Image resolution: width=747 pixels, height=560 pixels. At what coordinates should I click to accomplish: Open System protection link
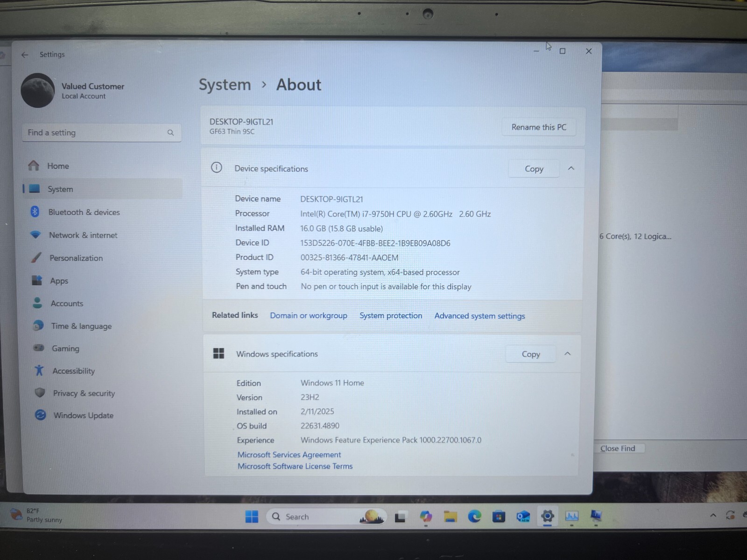(391, 316)
